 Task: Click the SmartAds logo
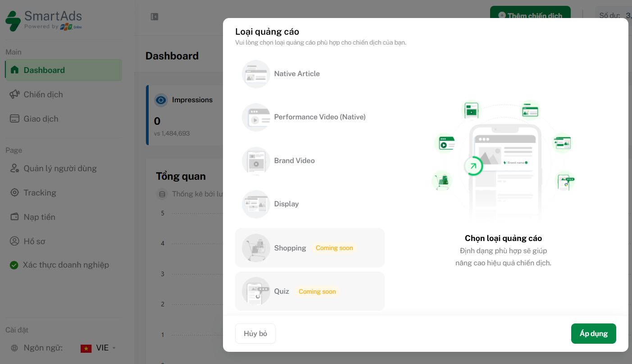tap(44, 20)
